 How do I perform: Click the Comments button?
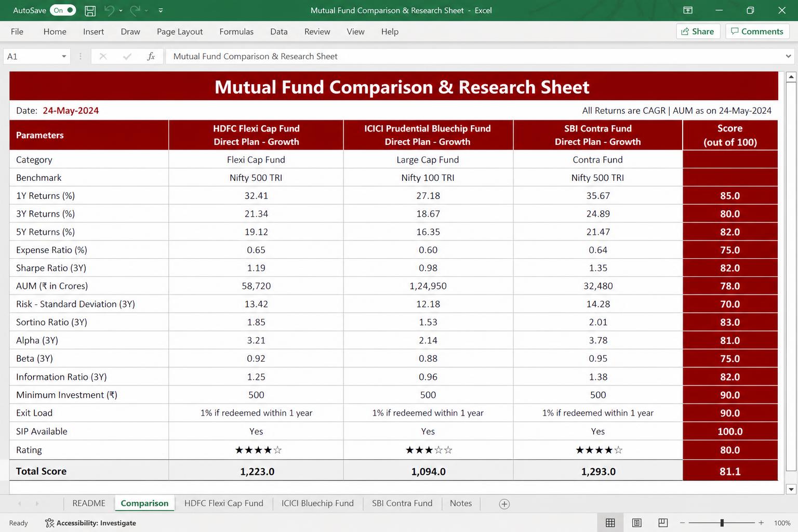(757, 31)
